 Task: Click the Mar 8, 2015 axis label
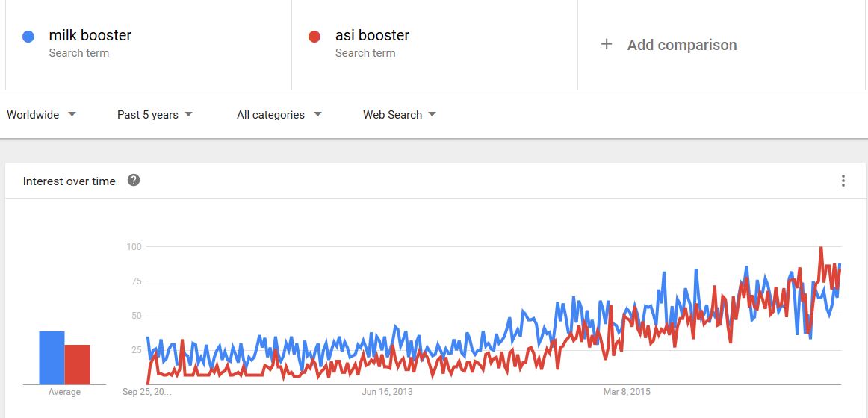tap(627, 392)
